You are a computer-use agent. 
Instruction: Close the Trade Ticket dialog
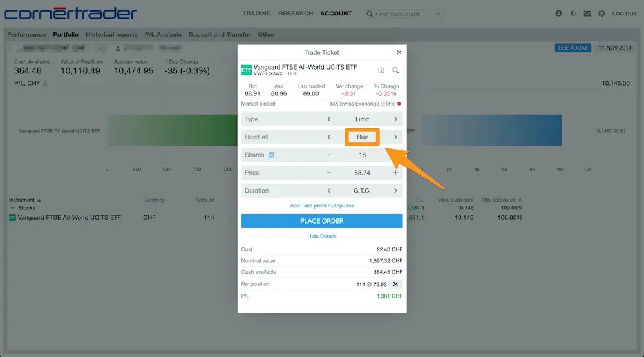click(x=399, y=52)
